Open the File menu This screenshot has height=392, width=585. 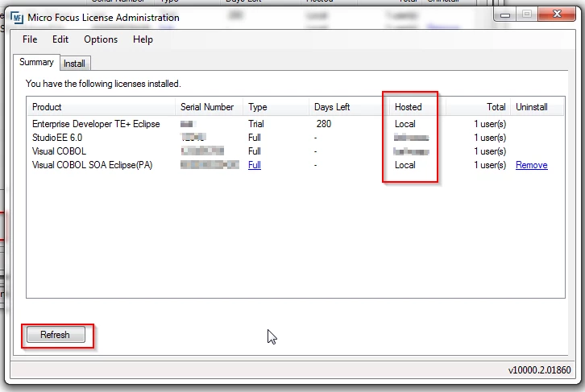coord(30,39)
